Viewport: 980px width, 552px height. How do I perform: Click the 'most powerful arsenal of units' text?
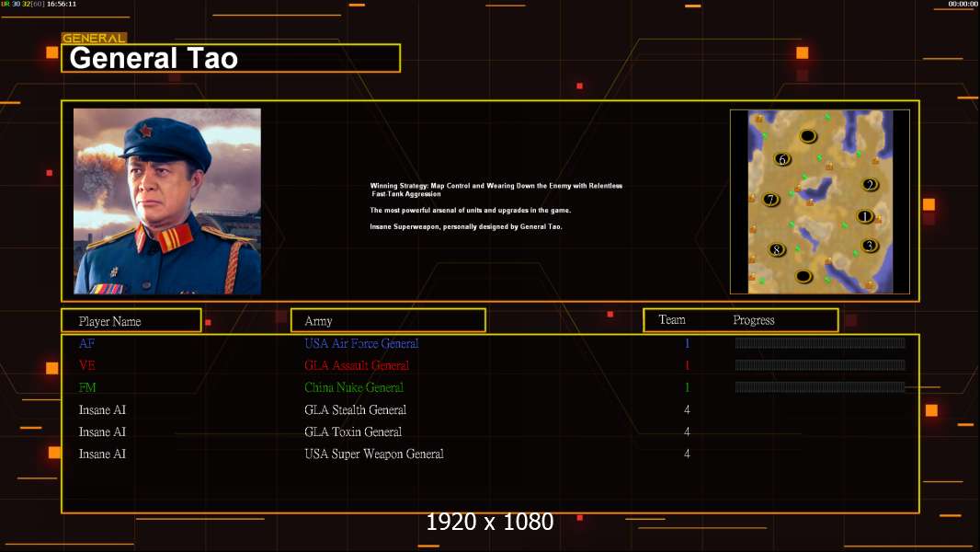coord(471,211)
